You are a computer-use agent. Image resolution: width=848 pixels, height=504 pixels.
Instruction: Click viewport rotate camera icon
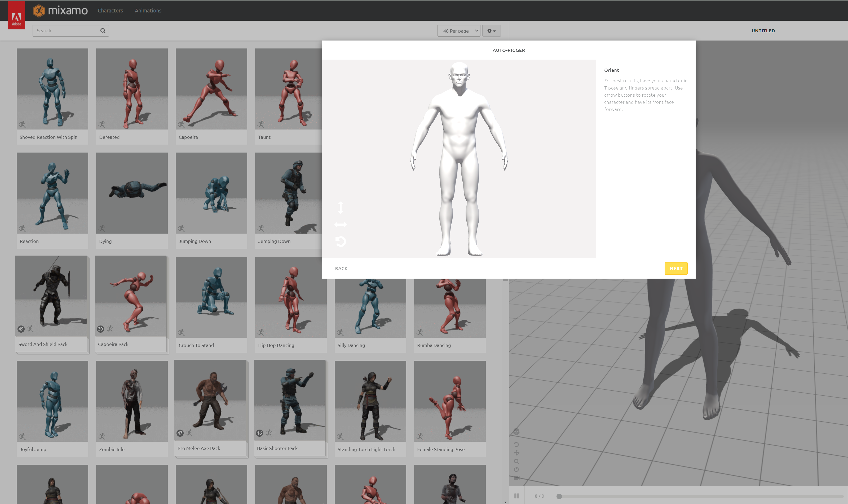[516, 444]
